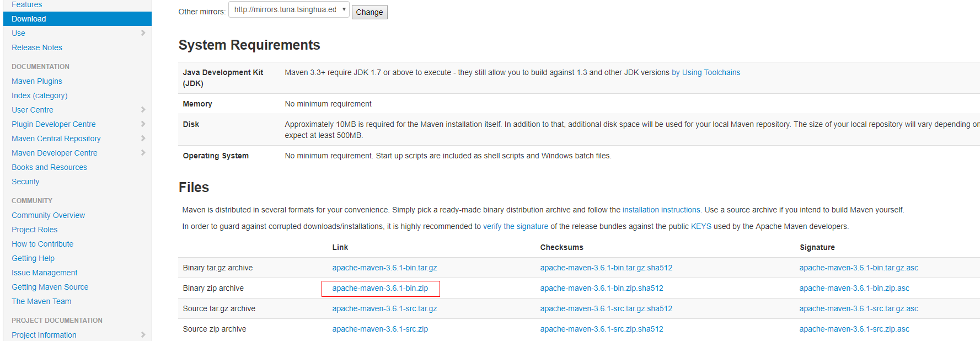Click the Change mirror button

coord(369,12)
